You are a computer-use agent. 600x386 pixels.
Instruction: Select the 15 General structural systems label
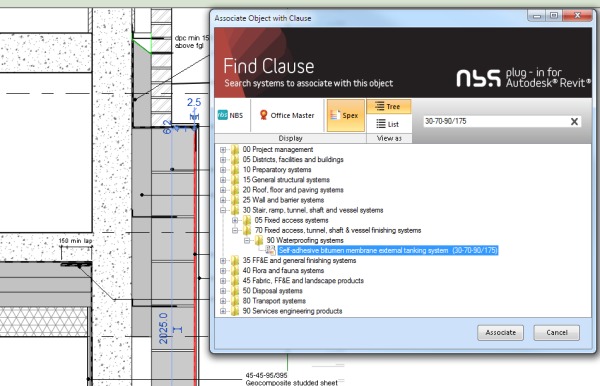coord(286,180)
